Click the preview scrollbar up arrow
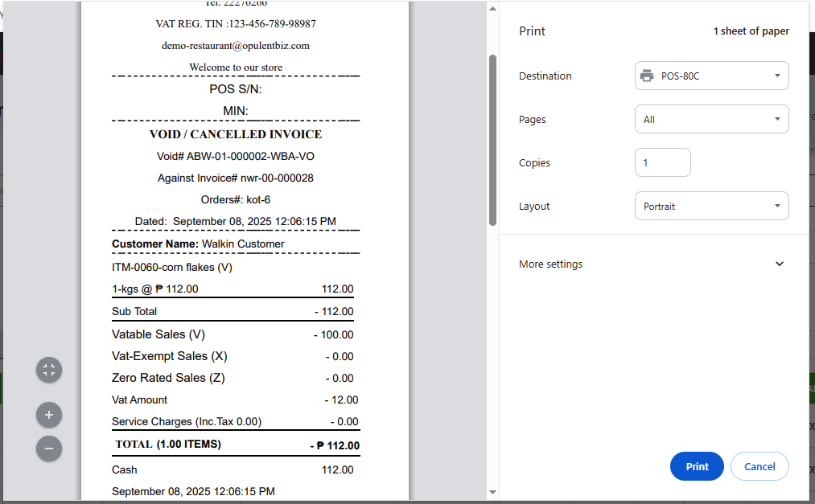Screen dimensions: 815x504 (492, 8)
